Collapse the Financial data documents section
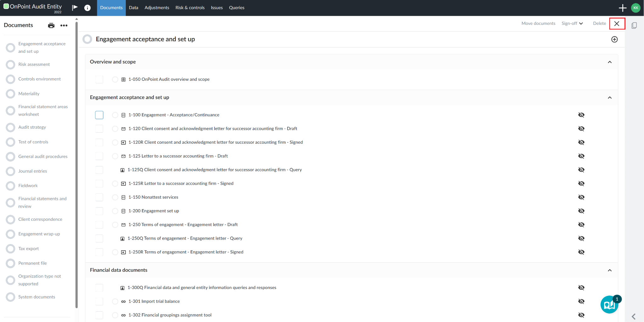644x322 pixels. coord(609,270)
